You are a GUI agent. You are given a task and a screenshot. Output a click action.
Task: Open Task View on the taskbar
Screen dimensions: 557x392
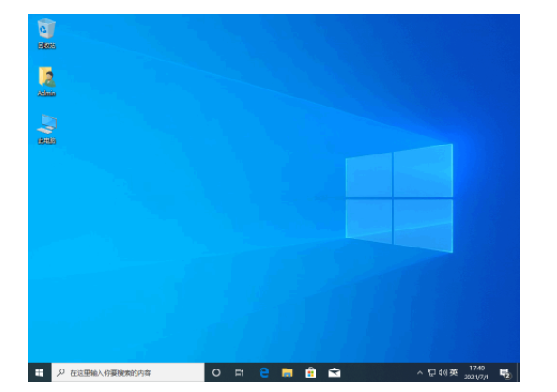(x=240, y=372)
